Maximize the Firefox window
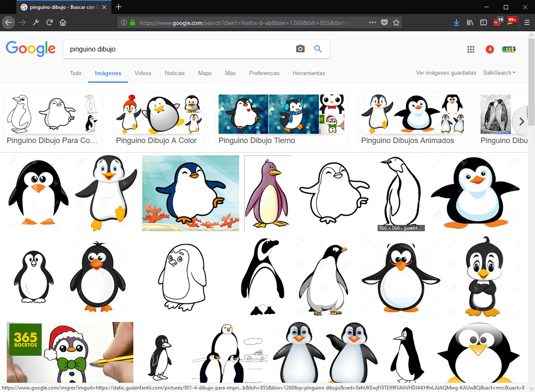This screenshot has height=392, width=535. coord(506,7)
